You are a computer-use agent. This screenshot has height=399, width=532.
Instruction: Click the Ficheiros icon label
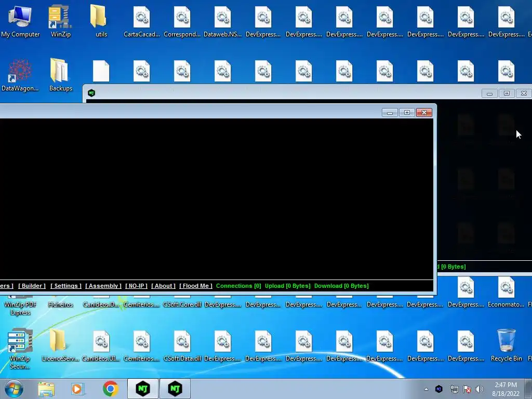[x=60, y=304]
